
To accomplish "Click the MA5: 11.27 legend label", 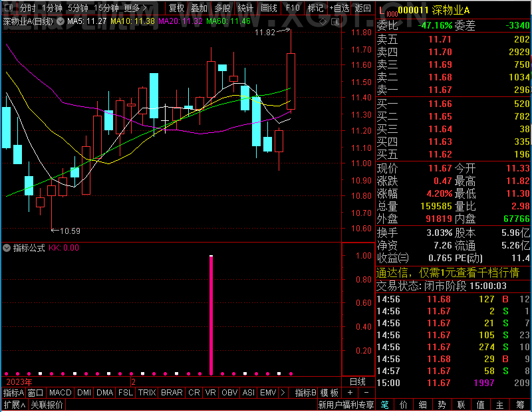I will pyautogui.click(x=87, y=21).
